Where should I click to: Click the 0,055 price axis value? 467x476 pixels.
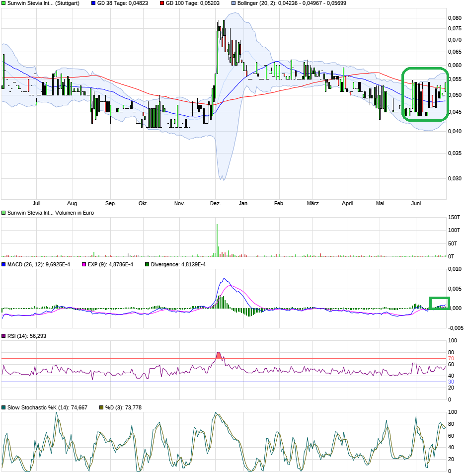[455, 79]
